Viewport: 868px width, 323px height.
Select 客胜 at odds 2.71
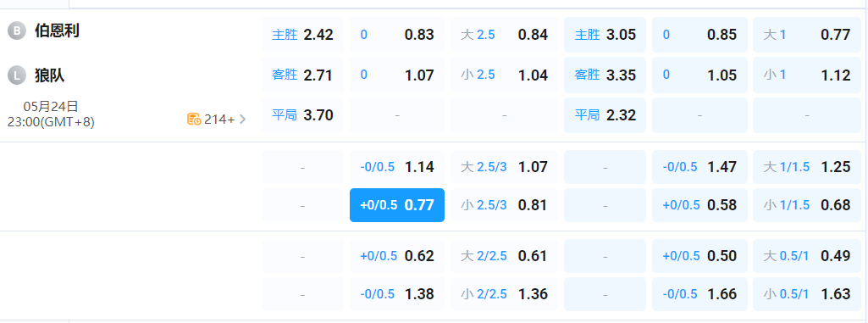[303, 75]
